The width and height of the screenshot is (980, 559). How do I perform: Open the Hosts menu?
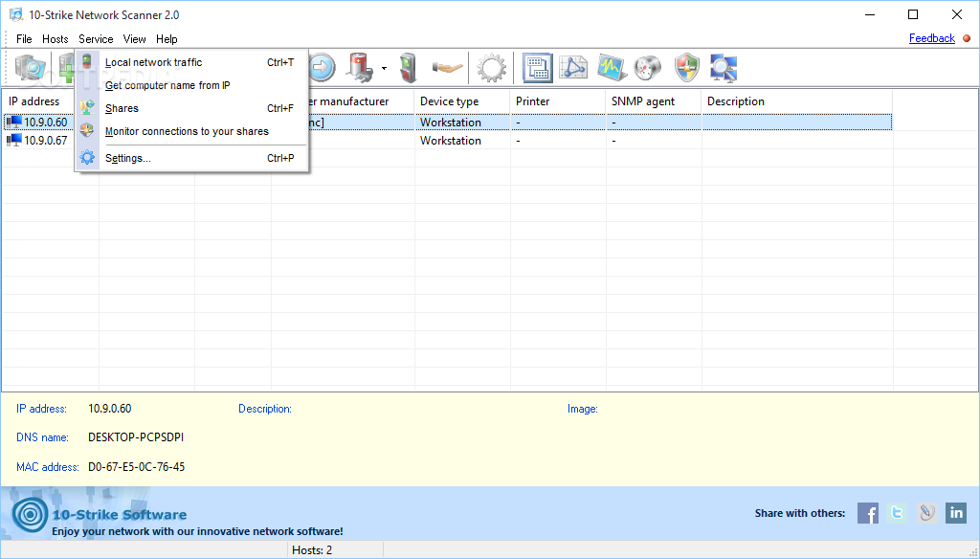click(55, 39)
